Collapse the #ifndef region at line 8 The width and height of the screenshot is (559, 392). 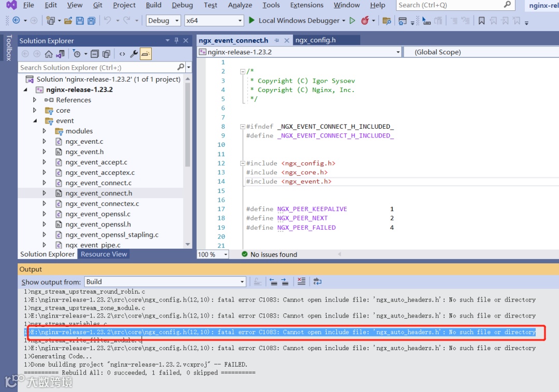coord(242,126)
